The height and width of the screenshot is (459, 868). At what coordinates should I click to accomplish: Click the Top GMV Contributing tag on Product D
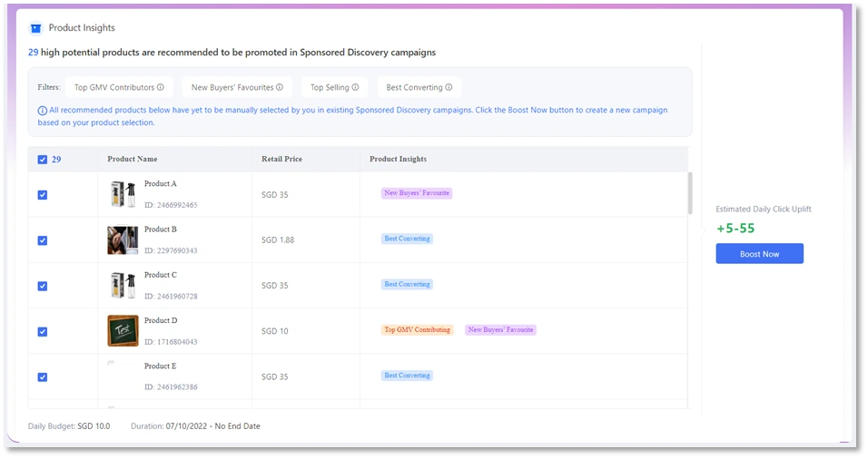click(418, 330)
